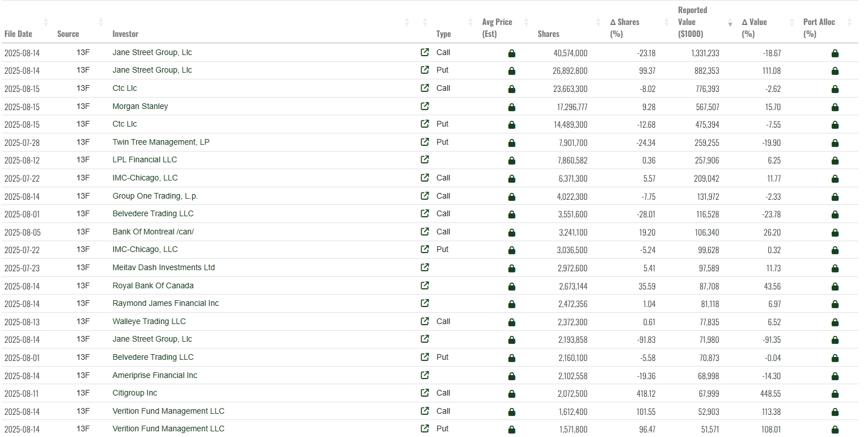Sort by Shares column header
868x437 pixels.
pyautogui.click(x=548, y=33)
